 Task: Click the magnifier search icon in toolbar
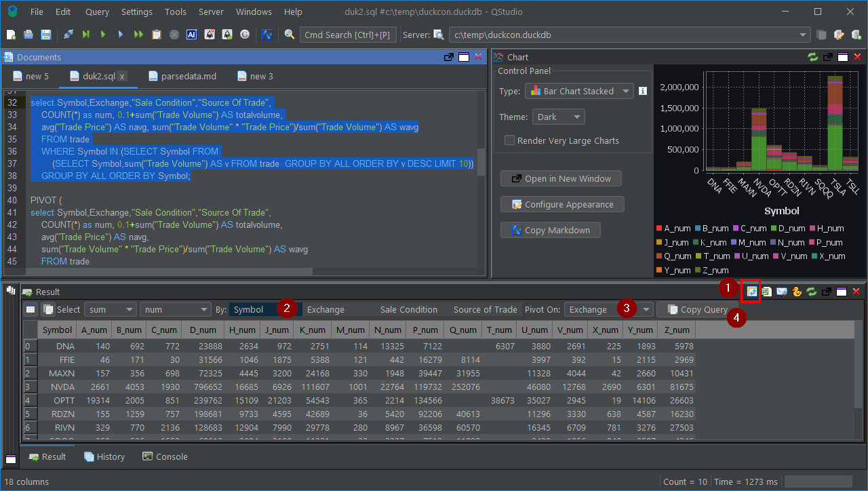[x=290, y=35]
